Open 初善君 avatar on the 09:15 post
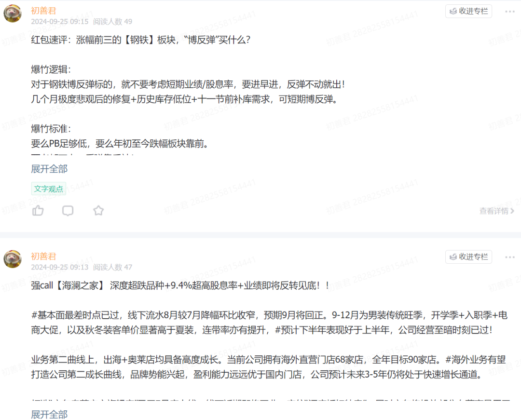Image resolution: width=521 pixels, height=420 pixels. 13,14
